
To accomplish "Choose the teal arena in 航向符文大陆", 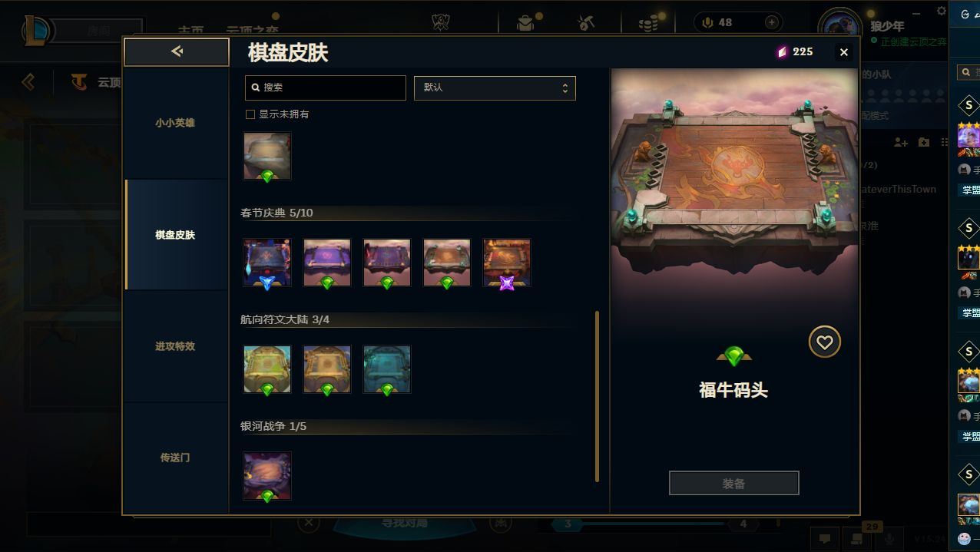I will 387,369.
